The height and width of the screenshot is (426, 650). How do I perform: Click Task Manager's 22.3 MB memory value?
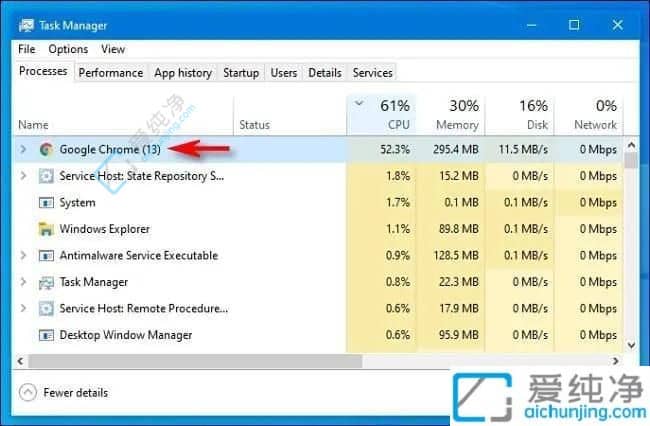(458, 282)
